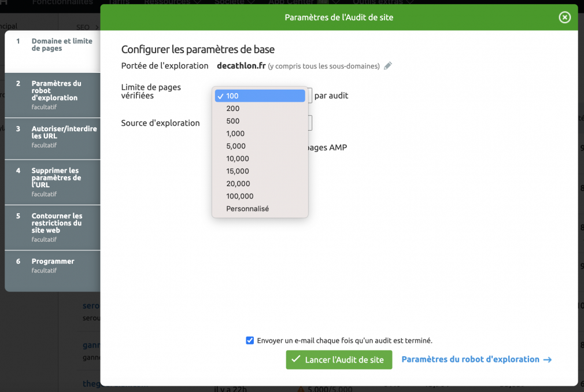This screenshot has width=584, height=392.
Task: Pick 10,000 pages limit
Action: (260, 158)
